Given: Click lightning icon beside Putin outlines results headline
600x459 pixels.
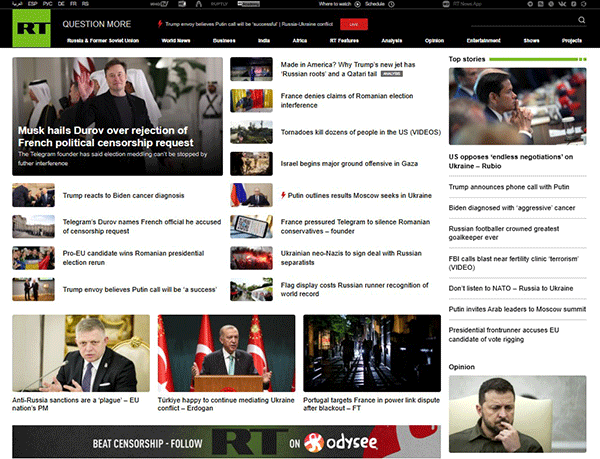Looking at the screenshot, I should pos(283,195).
